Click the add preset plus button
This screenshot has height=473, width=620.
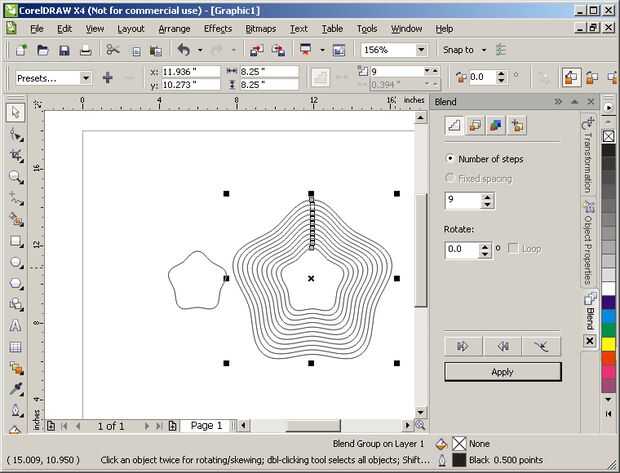click(x=108, y=78)
